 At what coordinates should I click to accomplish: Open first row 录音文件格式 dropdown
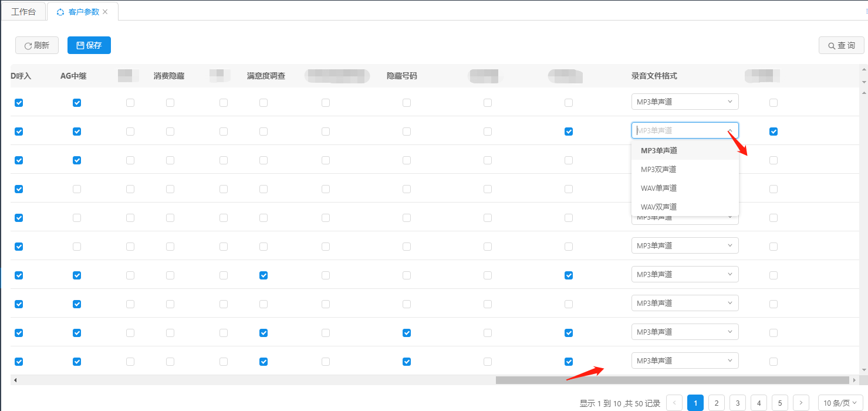tap(684, 102)
